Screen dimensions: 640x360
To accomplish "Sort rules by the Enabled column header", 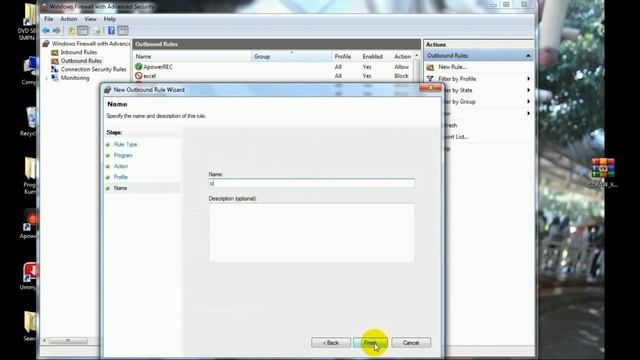I will coord(375,57).
